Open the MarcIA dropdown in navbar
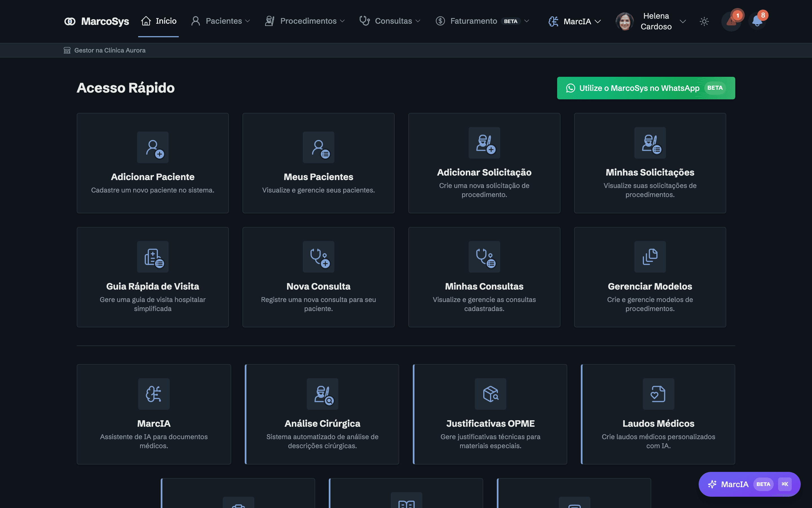 574,21
